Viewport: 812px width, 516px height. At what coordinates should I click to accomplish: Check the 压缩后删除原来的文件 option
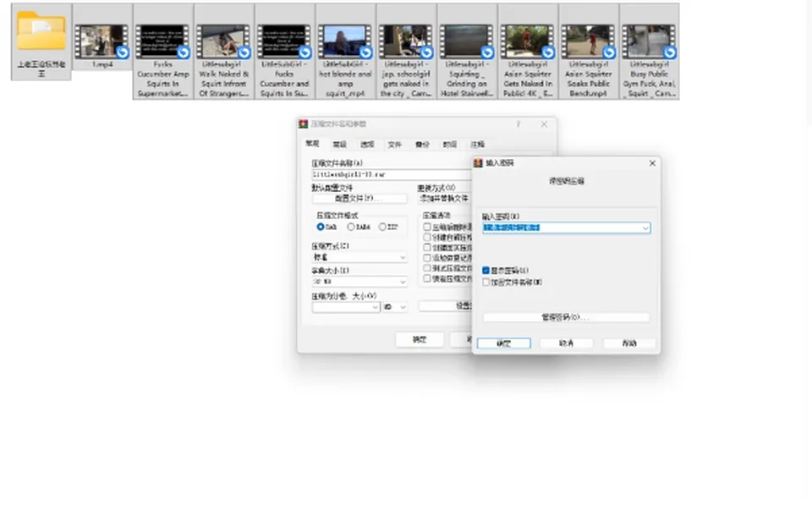point(427,227)
